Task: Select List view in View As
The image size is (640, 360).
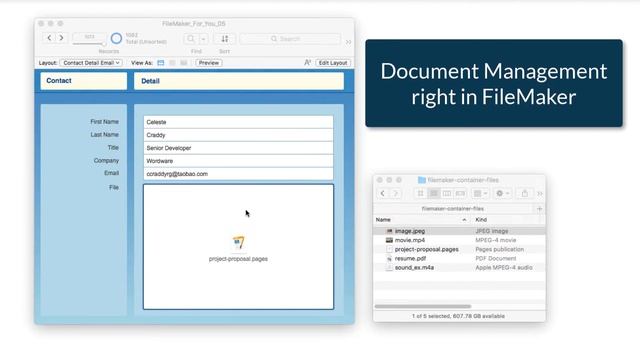Action: click(172, 63)
